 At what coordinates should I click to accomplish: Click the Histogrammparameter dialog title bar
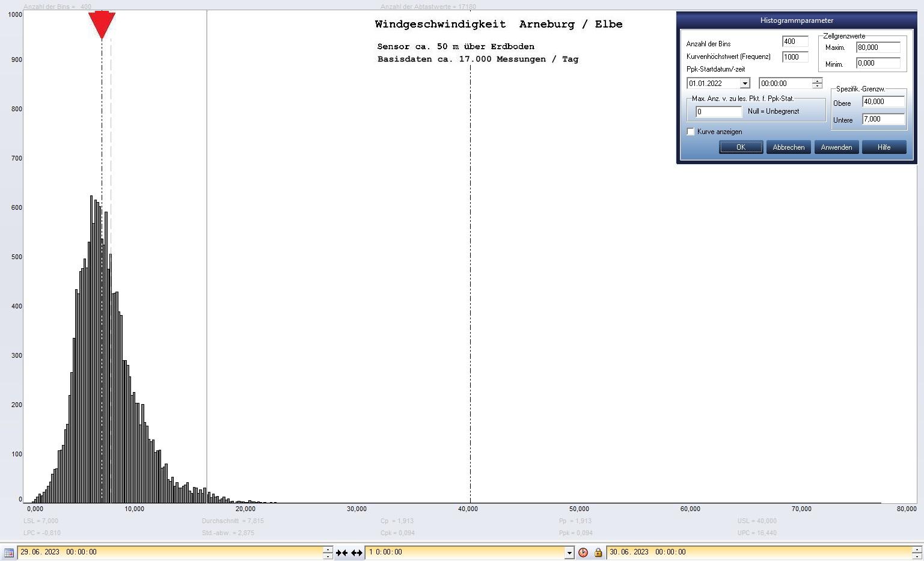pyautogui.click(x=797, y=20)
